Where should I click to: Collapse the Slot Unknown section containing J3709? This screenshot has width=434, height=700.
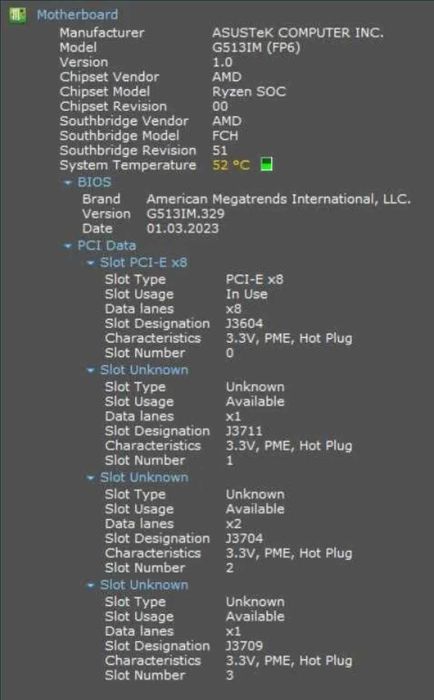click(x=90, y=585)
